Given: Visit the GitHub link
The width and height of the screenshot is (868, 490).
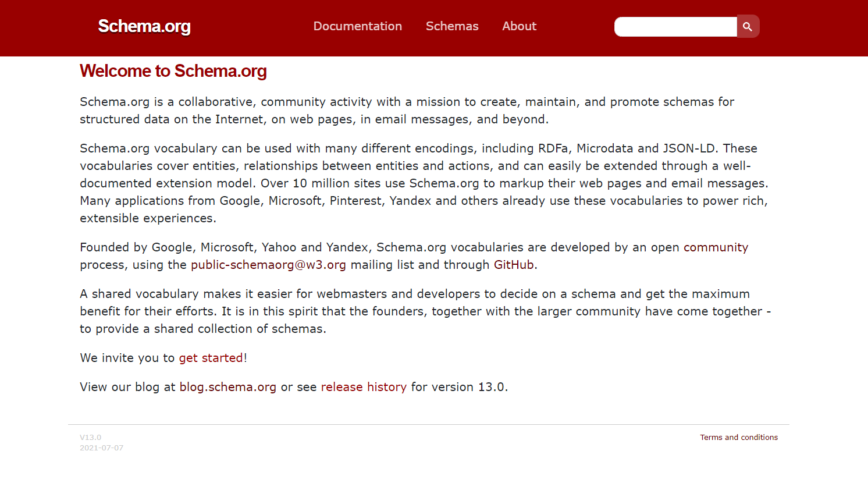Looking at the screenshot, I should (x=514, y=265).
